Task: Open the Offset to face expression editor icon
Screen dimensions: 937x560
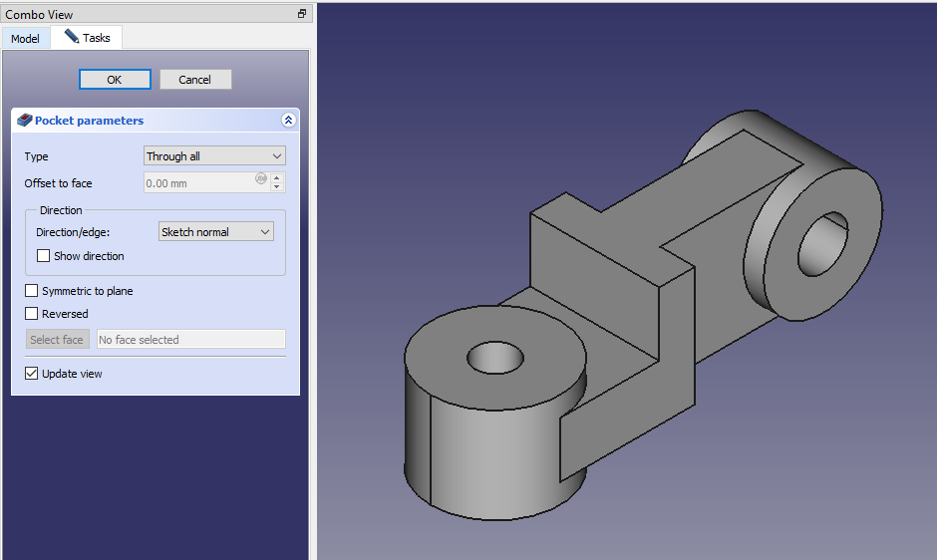Action: (261, 178)
